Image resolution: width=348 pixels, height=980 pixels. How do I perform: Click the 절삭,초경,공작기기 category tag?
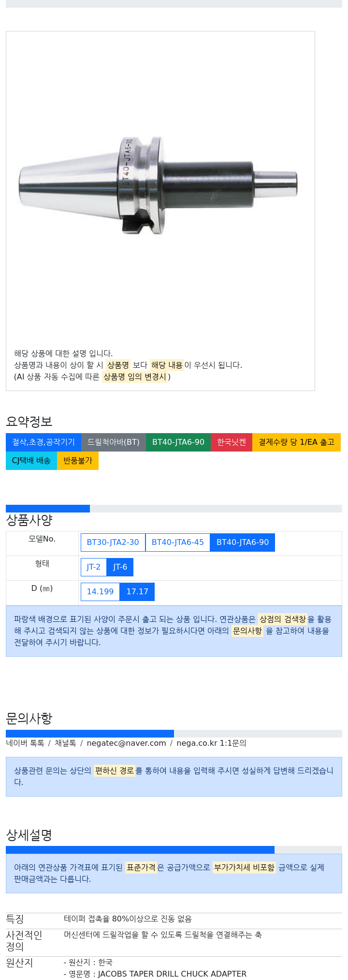click(x=43, y=442)
